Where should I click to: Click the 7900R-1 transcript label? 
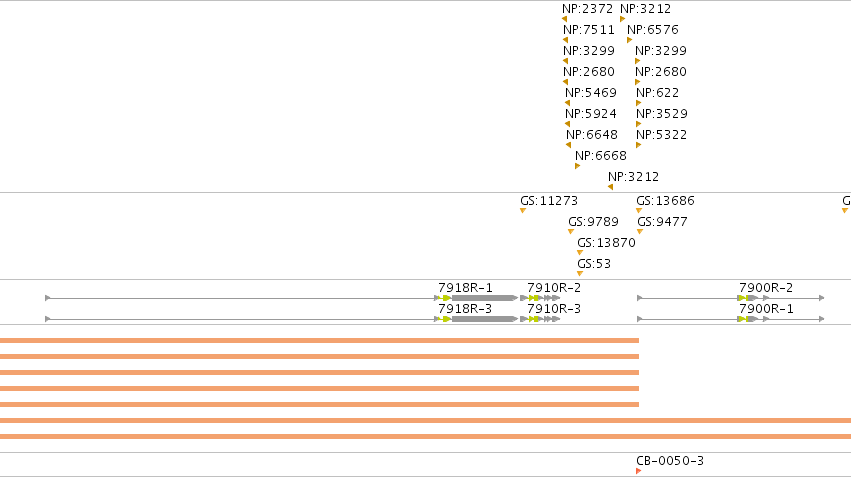[766, 309]
